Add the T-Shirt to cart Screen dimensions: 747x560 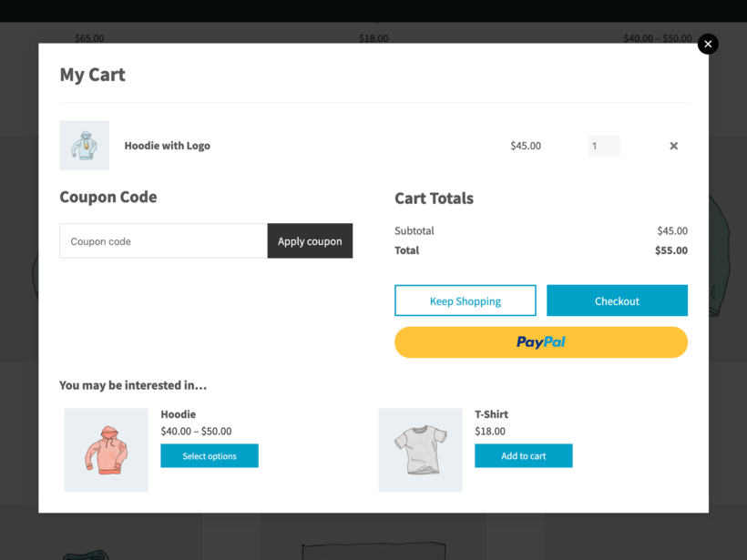(x=523, y=455)
